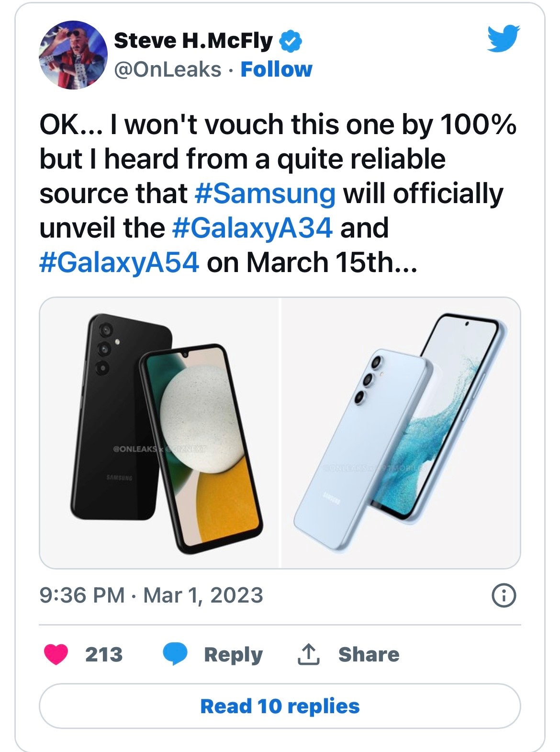560x752 pixels.
Task: Click the Reply text label
Action: pos(233,654)
